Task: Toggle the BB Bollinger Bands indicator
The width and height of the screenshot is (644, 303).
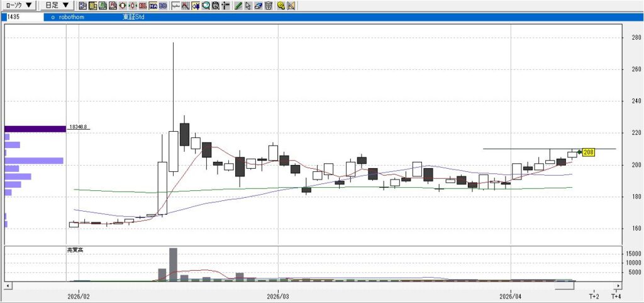Action: [x=163, y=6]
